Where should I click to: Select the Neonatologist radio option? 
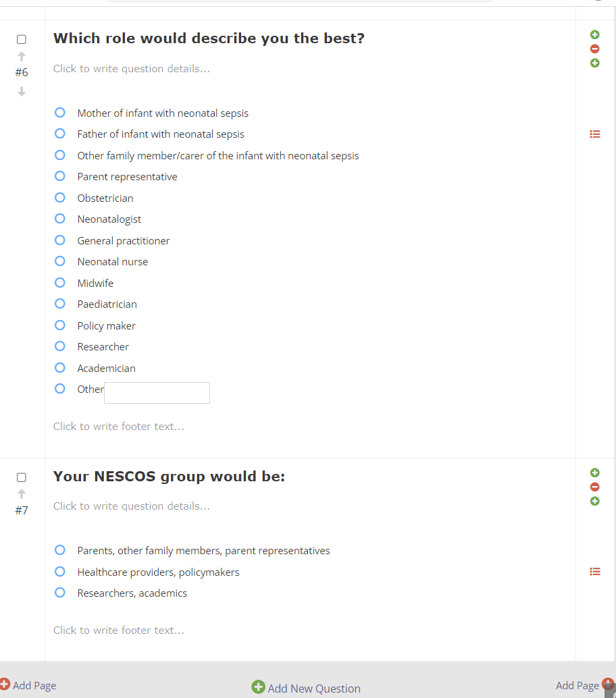60,219
